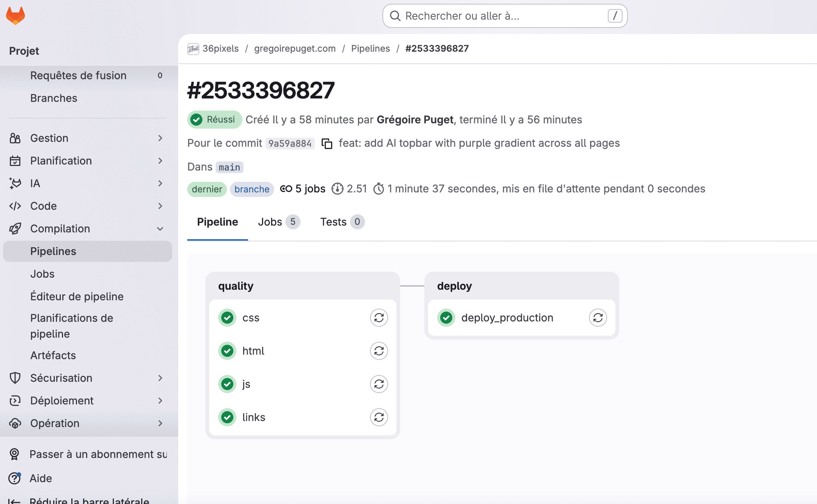Click the Gestion users icon
This screenshot has height=504, width=817.
[15, 138]
